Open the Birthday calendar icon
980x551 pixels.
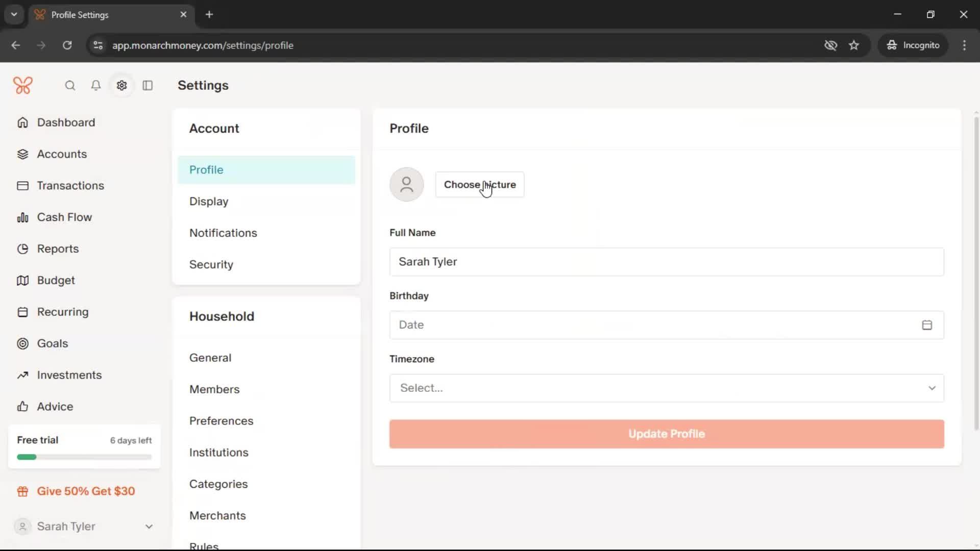click(x=927, y=325)
